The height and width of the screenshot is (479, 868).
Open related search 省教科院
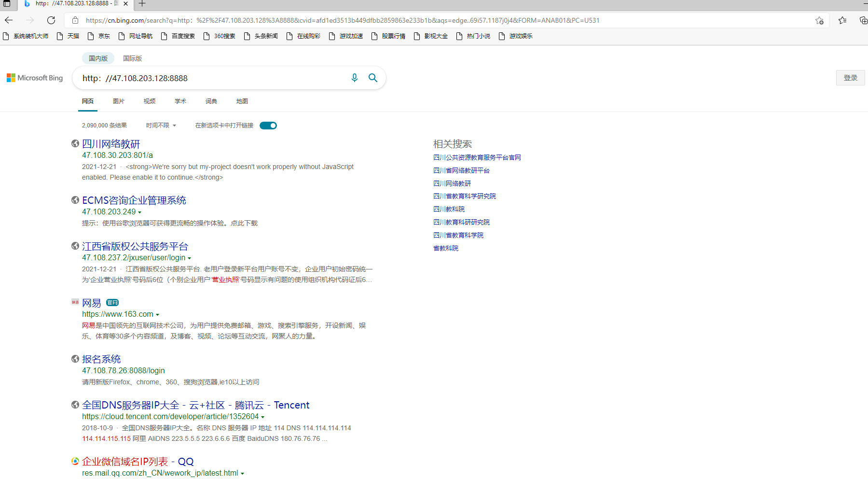tap(446, 248)
